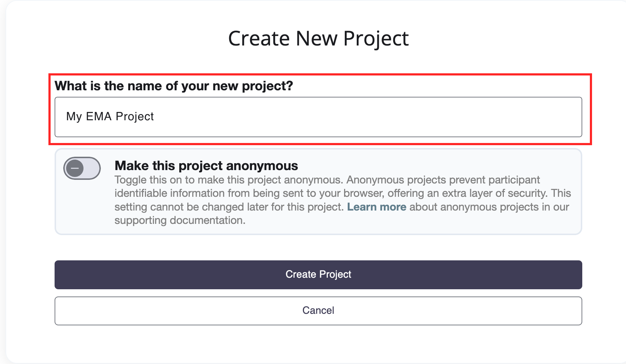
Task: Click inside the highlighted red name box
Action: [318, 117]
